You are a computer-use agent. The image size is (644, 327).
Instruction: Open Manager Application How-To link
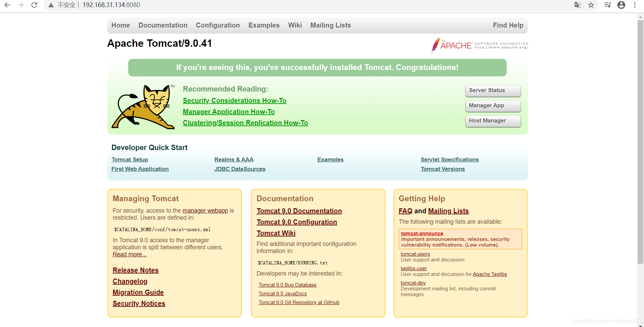229,112
